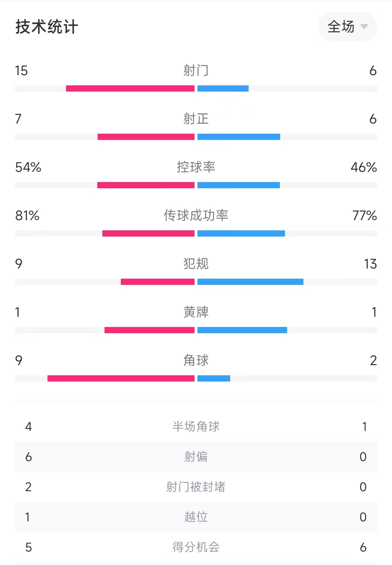Select the 射正 stat label

point(196,119)
